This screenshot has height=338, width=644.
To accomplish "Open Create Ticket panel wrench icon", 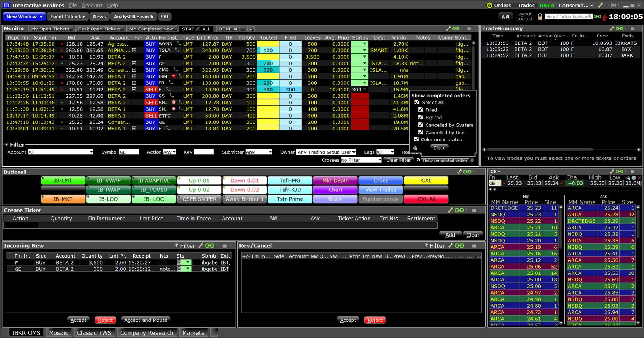I will point(450,210).
